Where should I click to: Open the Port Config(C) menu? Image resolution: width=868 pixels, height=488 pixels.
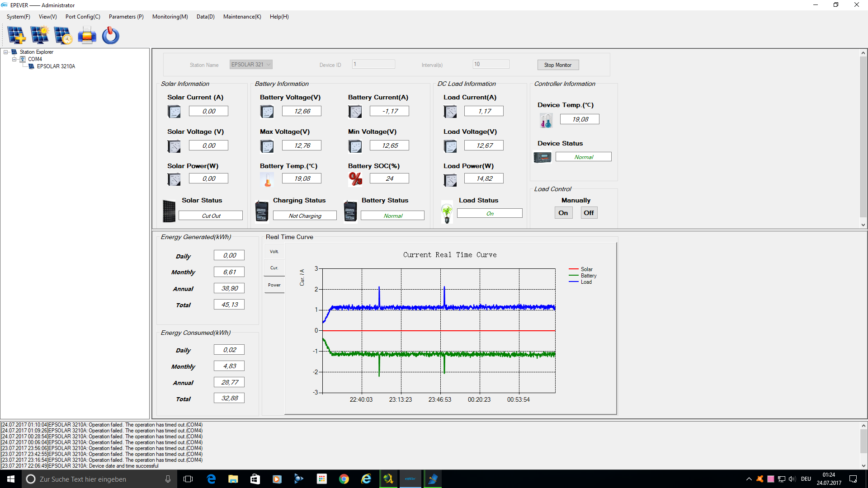[x=83, y=17]
